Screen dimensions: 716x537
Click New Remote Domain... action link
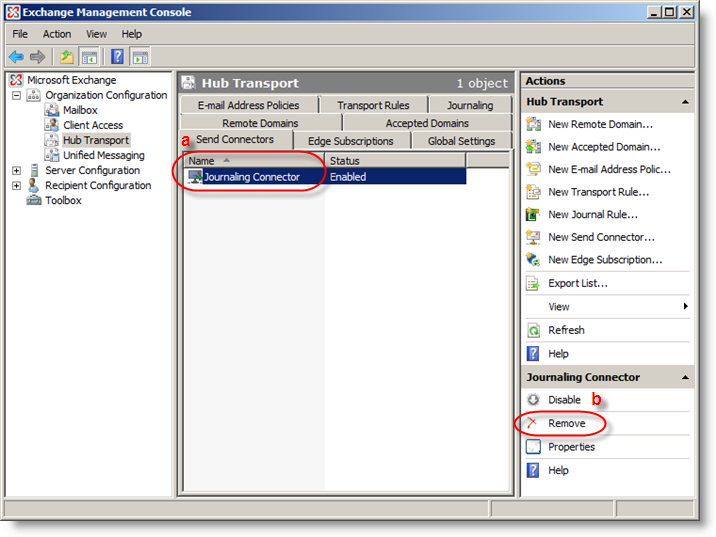pos(600,124)
